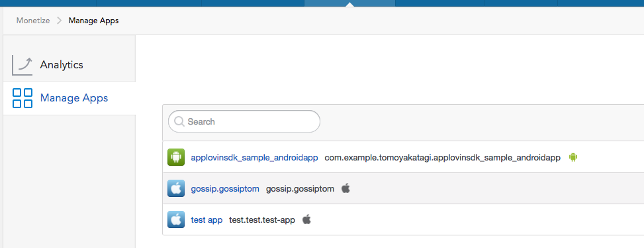Open the Analytics sidebar section
644x248 pixels.
[x=62, y=64]
